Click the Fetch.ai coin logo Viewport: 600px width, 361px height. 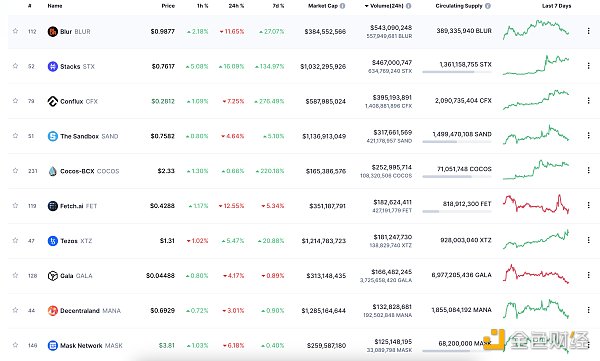coord(52,206)
